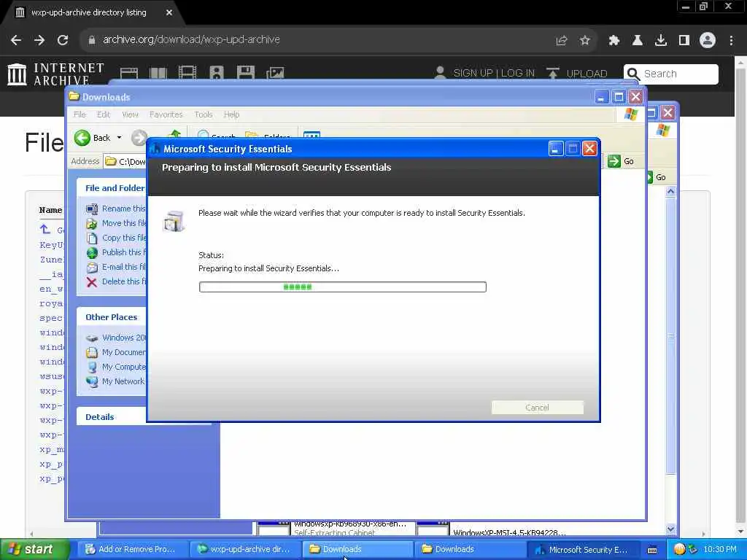The image size is (747, 560).
Task: Open Back history dropdown arrow
Action: click(119, 138)
